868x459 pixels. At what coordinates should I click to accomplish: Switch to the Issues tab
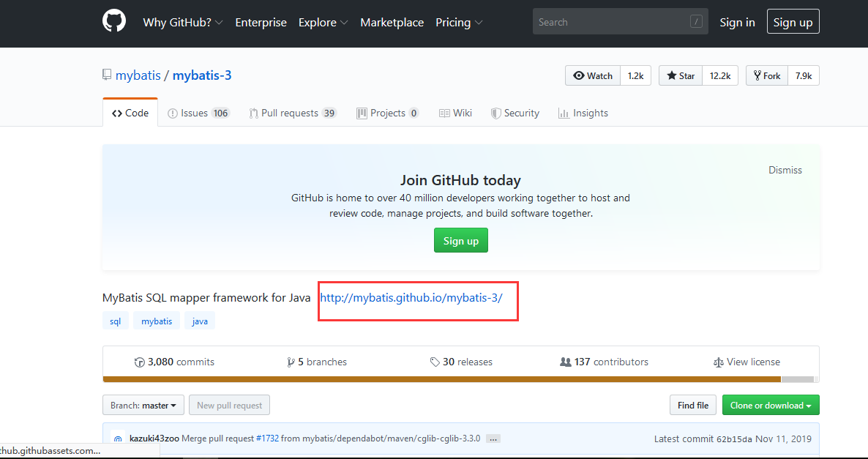coord(198,113)
